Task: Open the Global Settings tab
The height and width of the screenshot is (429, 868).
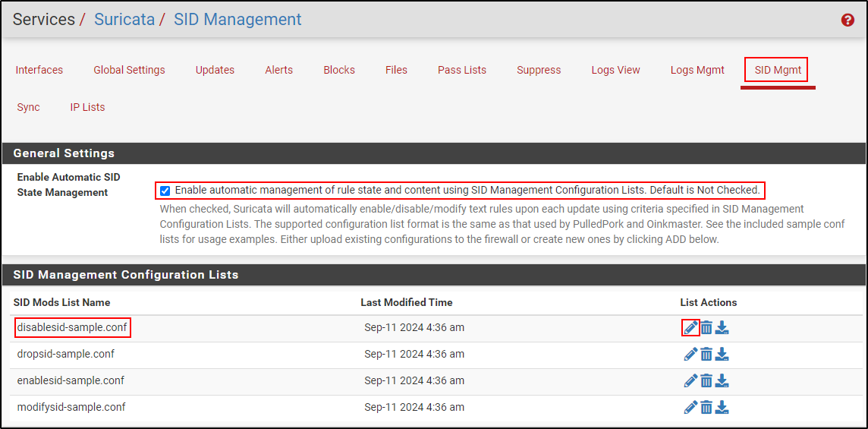Action: point(129,71)
